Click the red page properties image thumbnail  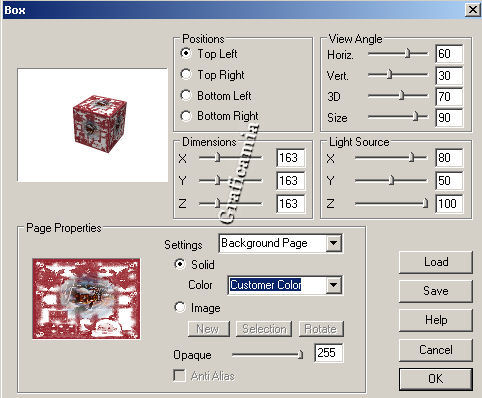click(86, 299)
